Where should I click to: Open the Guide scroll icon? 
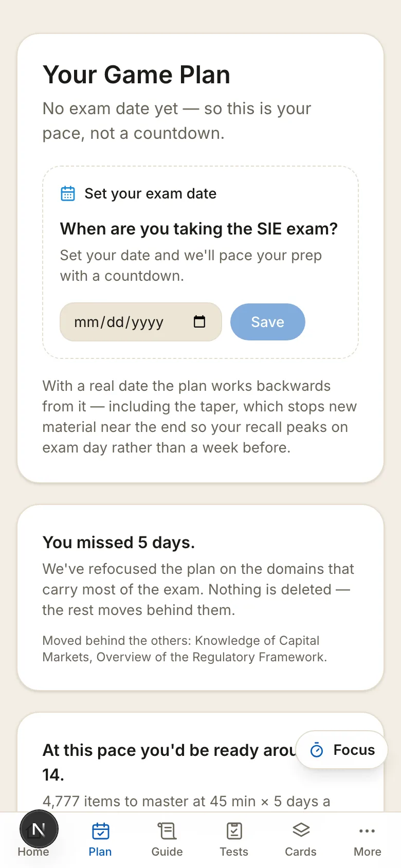[x=167, y=830]
